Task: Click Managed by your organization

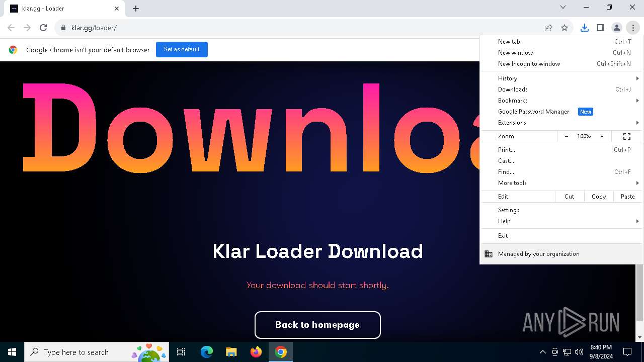Action: 561,254
